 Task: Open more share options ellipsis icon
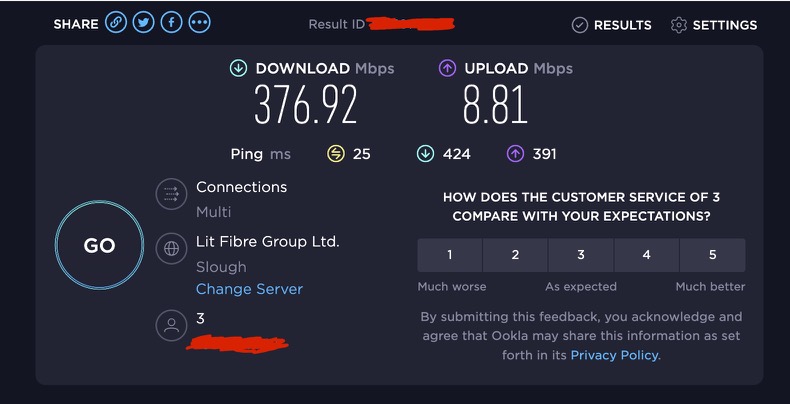(200, 23)
